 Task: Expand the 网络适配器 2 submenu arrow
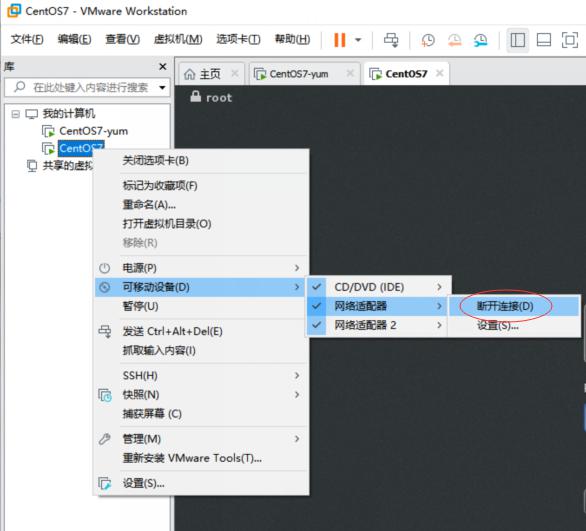[x=440, y=325]
